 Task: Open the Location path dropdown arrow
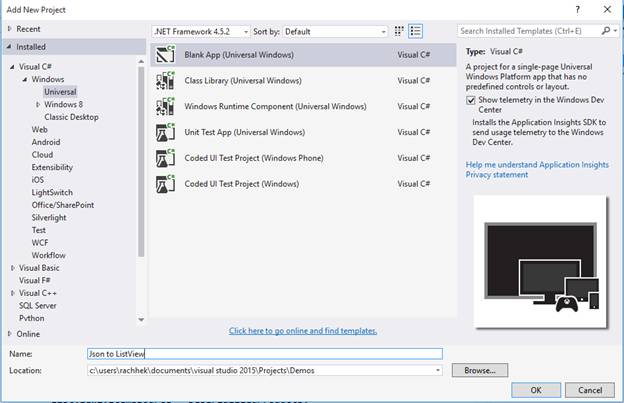(437, 370)
